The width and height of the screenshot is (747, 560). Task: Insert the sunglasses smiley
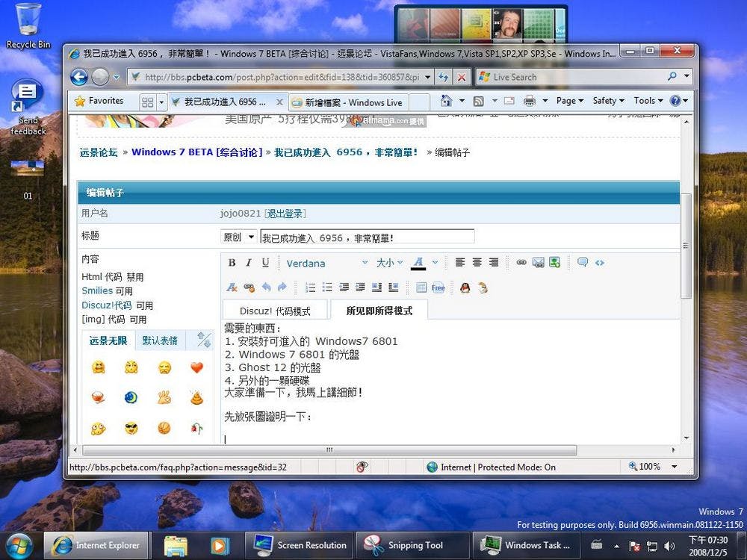(131, 428)
